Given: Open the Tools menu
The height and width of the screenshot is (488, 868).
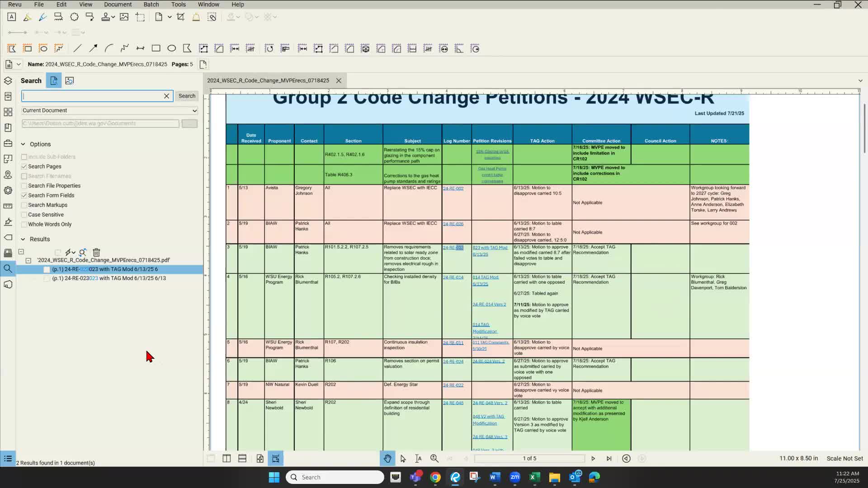Looking at the screenshot, I should coord(179,5).
